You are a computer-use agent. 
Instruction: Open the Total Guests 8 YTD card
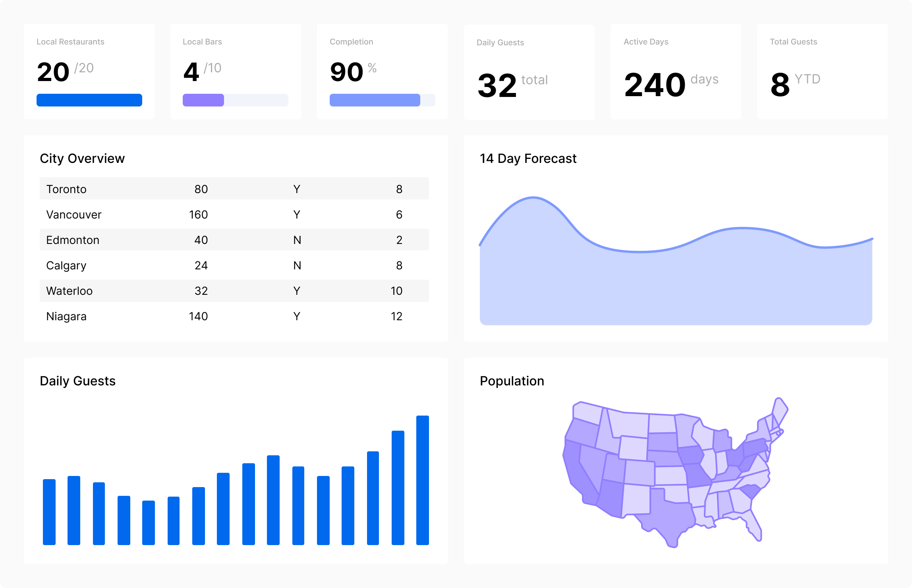point(822,72)
